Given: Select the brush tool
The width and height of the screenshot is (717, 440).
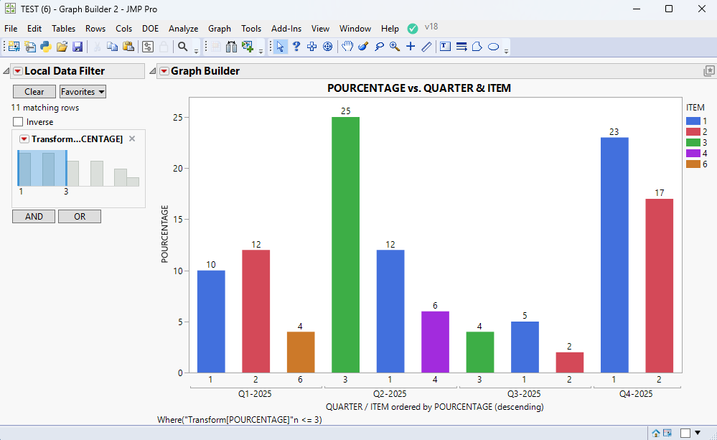Looking at the screenshot, I should pyautogui.click(x=364, y=47).
